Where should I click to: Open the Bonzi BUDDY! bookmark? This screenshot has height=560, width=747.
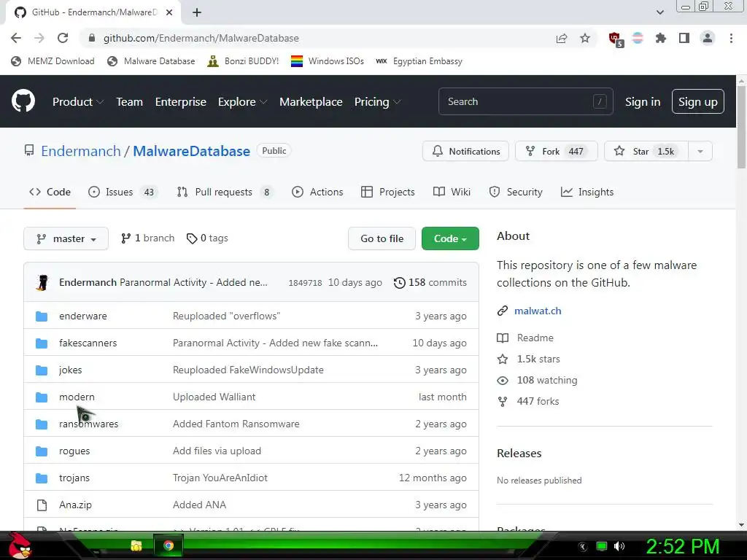pyautogui.click(x=243, y=61)
